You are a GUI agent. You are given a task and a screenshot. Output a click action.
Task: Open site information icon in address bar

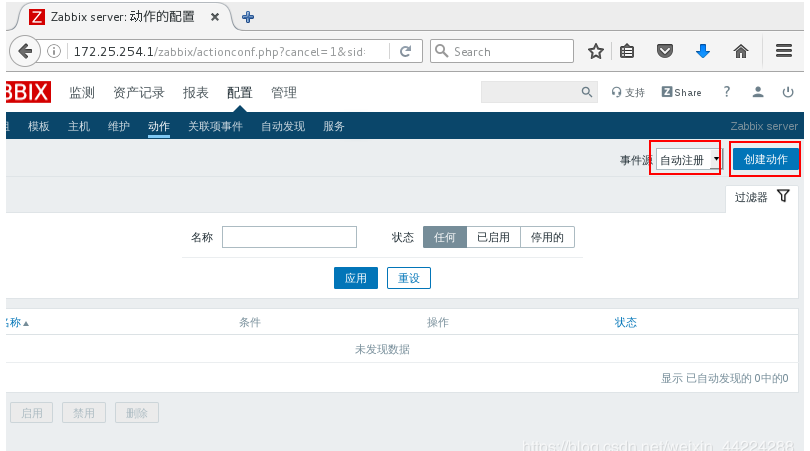point(54,51)
